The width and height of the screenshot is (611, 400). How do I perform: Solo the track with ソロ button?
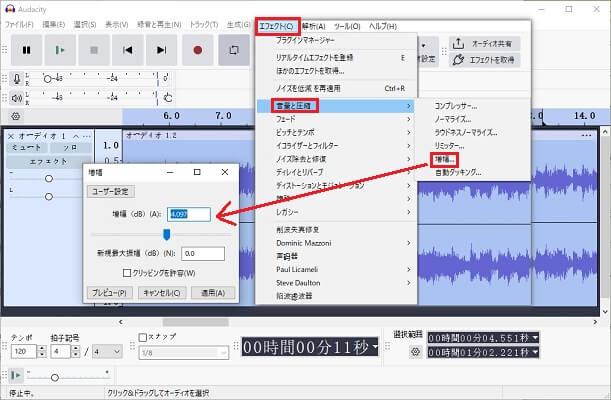[x=70, y=148]
